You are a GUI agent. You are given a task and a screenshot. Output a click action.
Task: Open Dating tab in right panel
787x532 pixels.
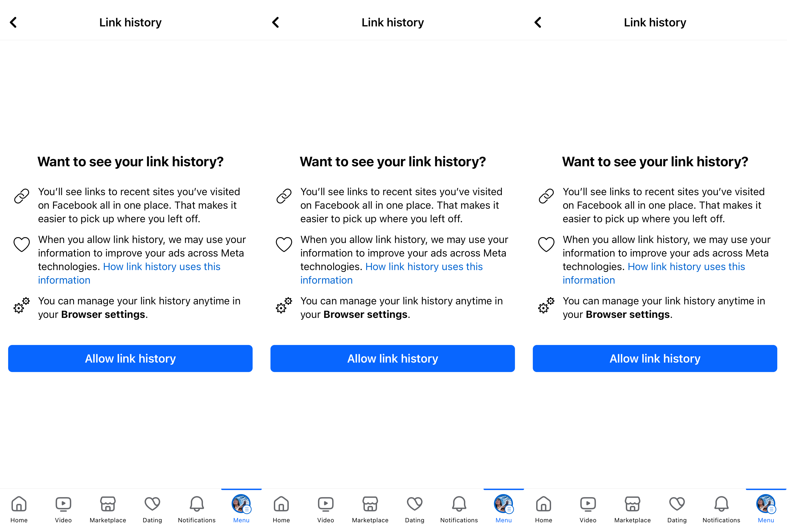coord(677,509)
